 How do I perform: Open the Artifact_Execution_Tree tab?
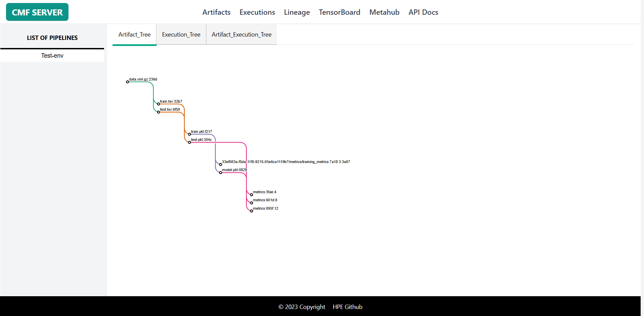coord(241,34)
